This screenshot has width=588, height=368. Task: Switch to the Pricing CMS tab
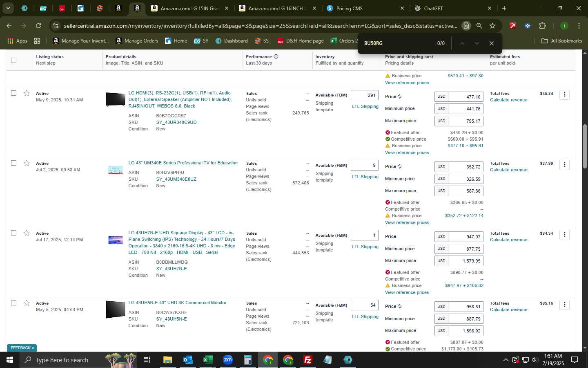[x=365, y=8]
